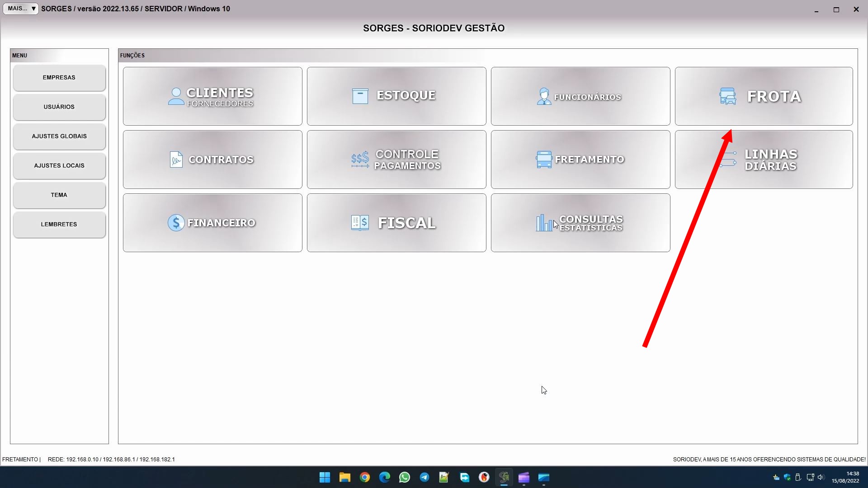Open the Contratos document tile
This screenshot has width=868, height=488.
point(212,160)
